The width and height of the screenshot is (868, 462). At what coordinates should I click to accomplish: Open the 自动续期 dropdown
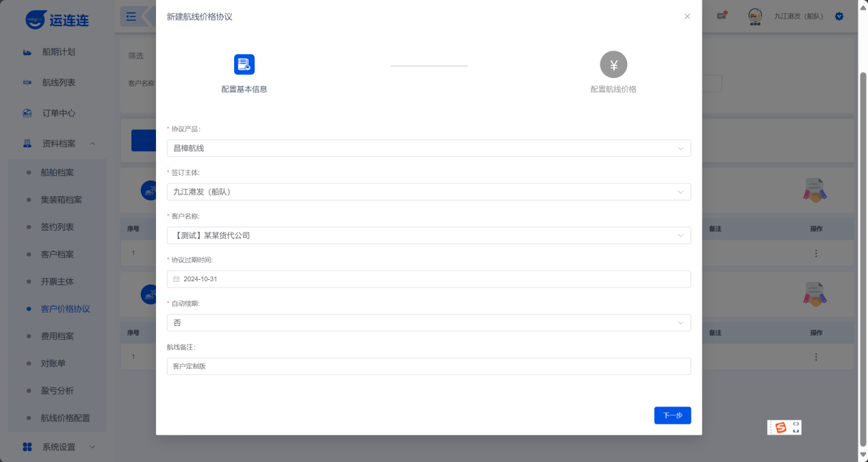(x=429, y=322)
